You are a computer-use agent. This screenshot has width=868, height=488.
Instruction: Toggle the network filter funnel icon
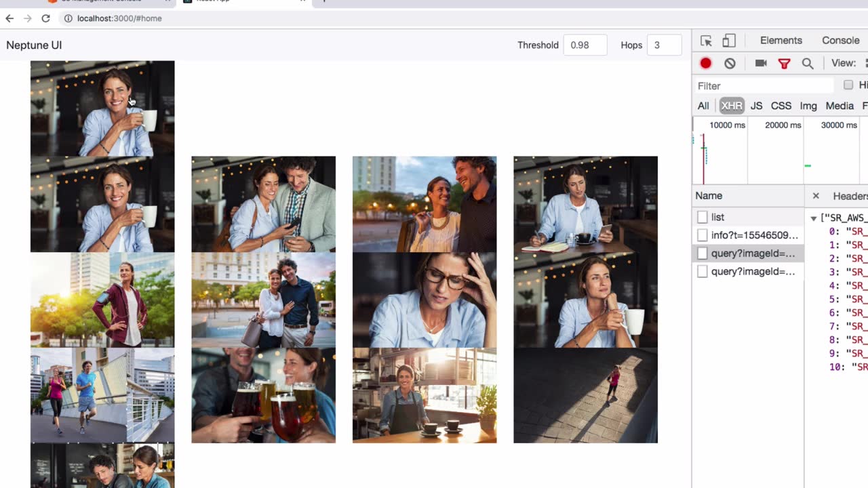tap(784, 63)
